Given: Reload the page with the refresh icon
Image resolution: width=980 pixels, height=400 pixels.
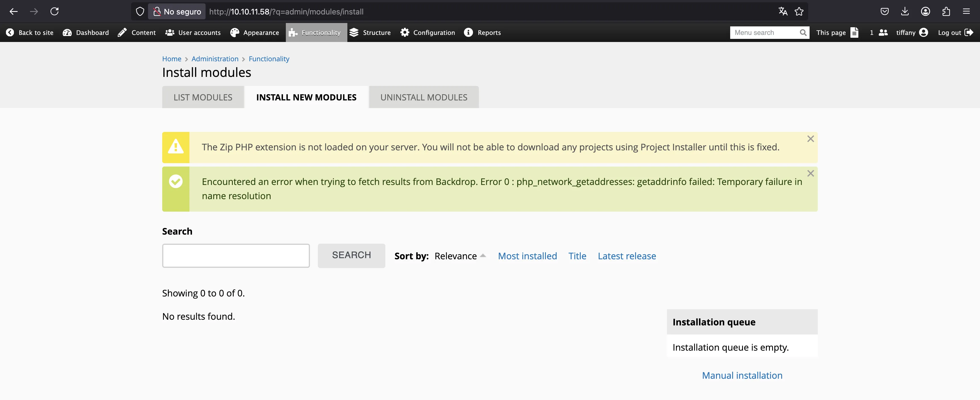Looking at the screenshot, I should coord(54,11).
